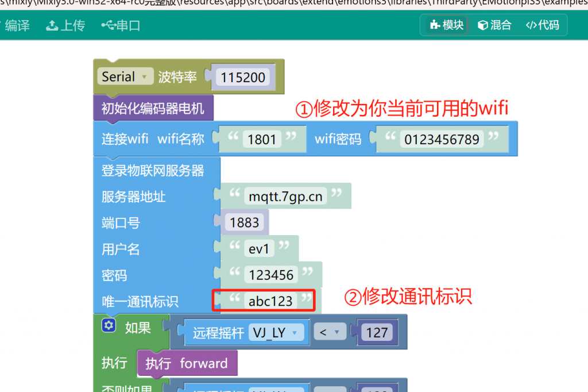Switch to the 混合 mixed view
Viewport: 588px width, 392px height.
click(x=494, y=25)
